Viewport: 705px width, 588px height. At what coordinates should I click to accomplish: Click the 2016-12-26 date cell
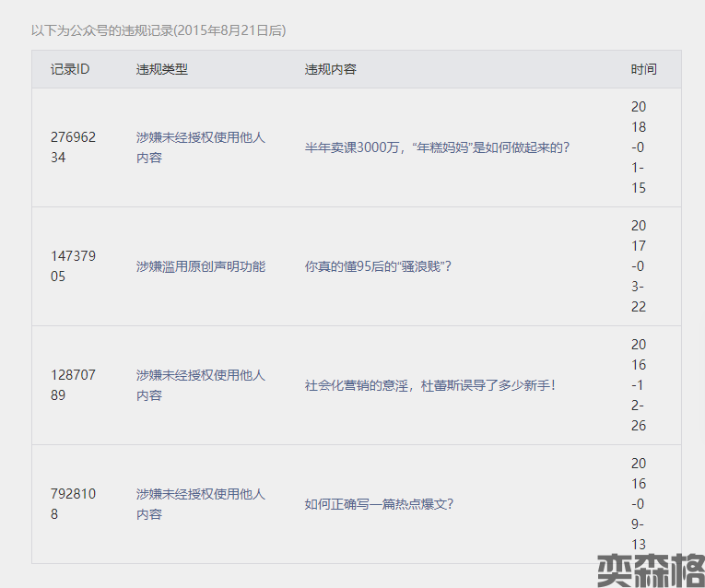coord(639,385)
